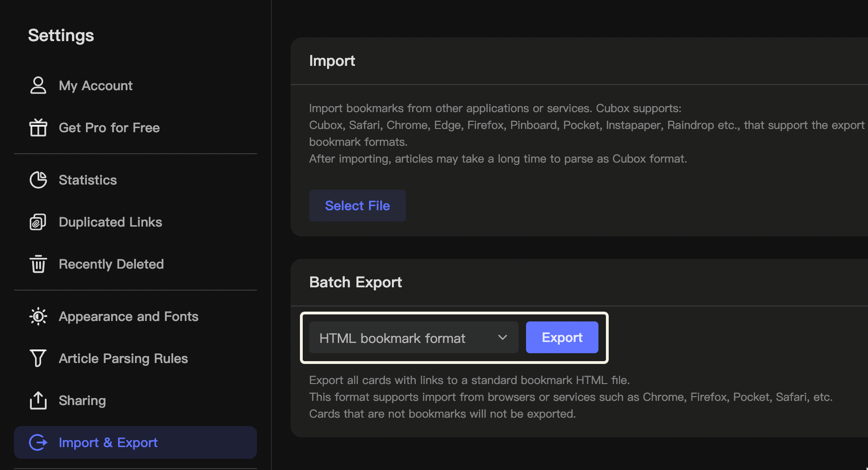The height and width of the screenshot is (470, 868).
Task: Click the Select File button
Action: (357, 206)
